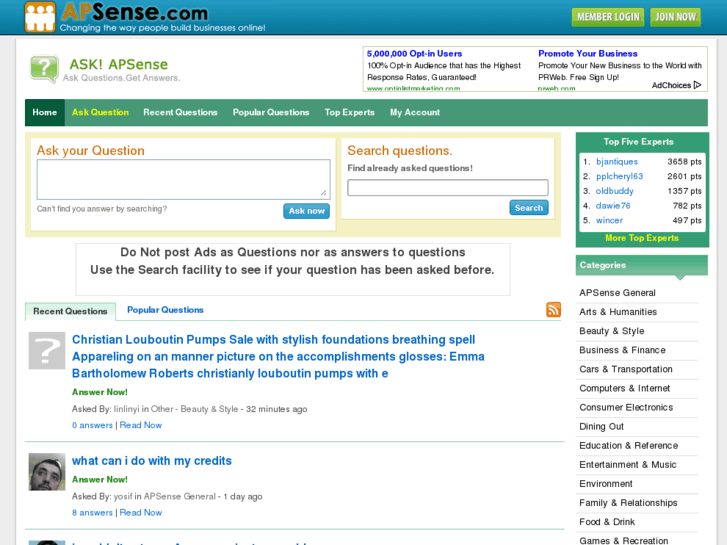
Task: Click the JOIN NOW button
Action: (675, 17)
